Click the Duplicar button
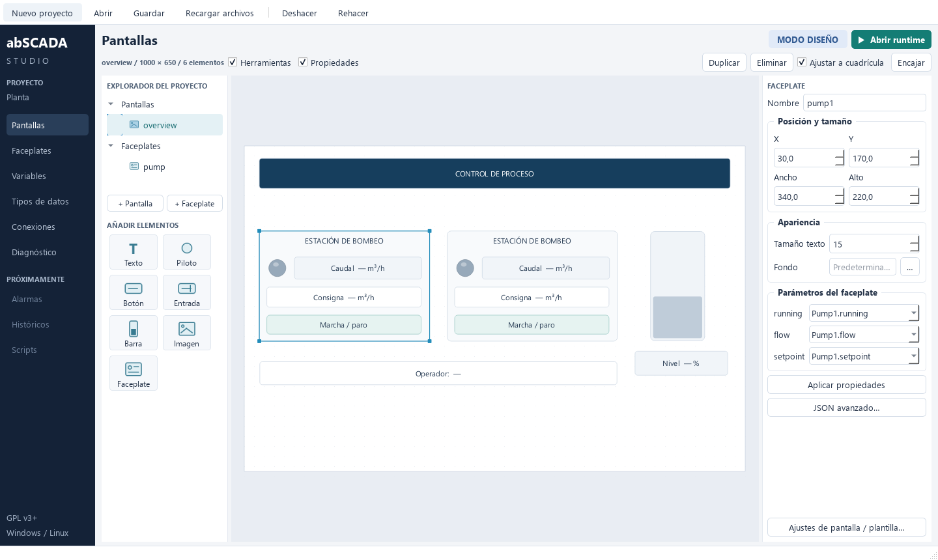This screenshot has height=560, width=938. pos(724,63)
